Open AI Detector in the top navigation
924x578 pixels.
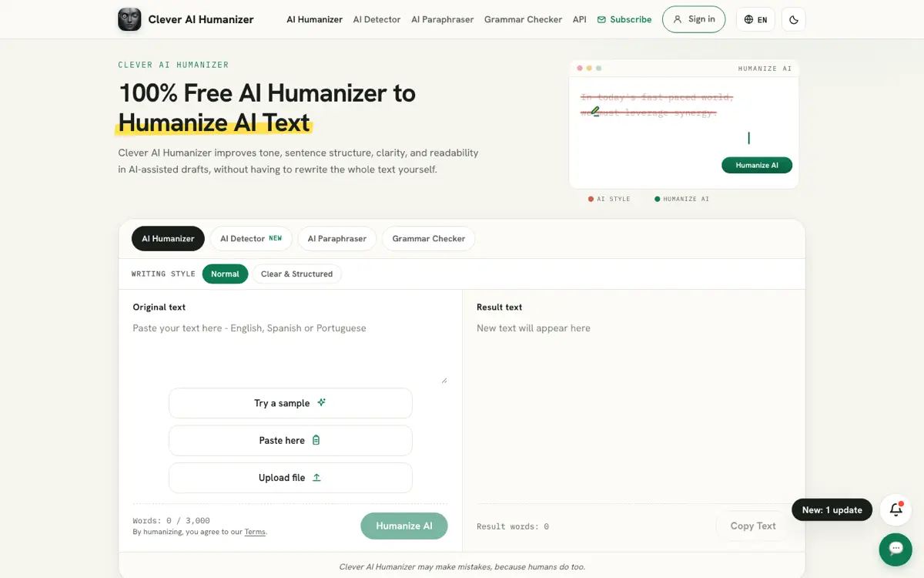(377, 19)
